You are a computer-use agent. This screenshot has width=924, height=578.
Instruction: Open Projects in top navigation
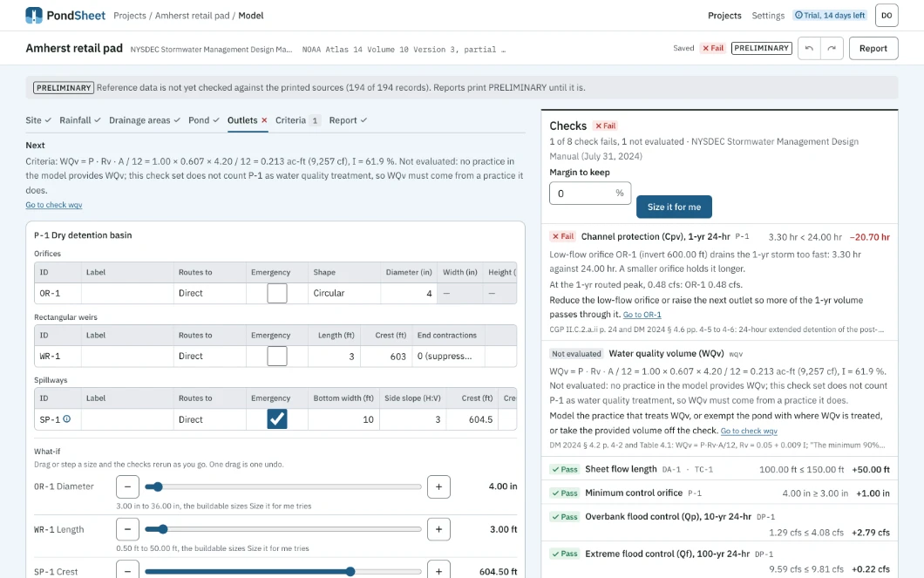[725, 16]
